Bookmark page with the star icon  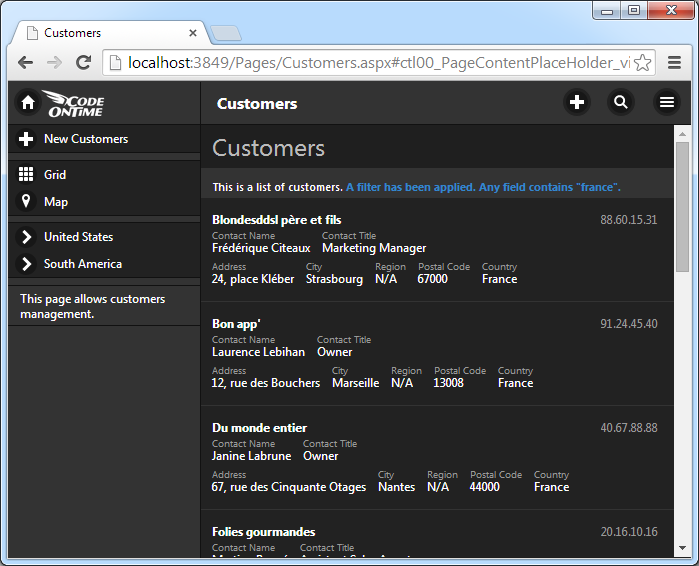(642, 63)
